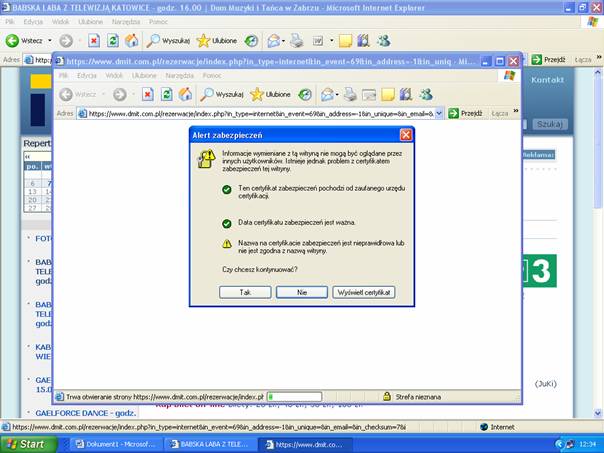This screenshot has width=604, height=453.
Task: Click the padlock icon in the popup status bar
Action: click(386, 396)
